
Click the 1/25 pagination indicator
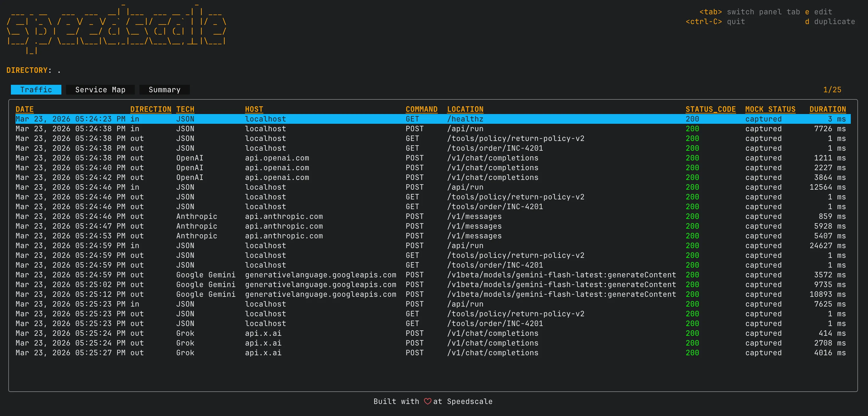tap(832, 89)
